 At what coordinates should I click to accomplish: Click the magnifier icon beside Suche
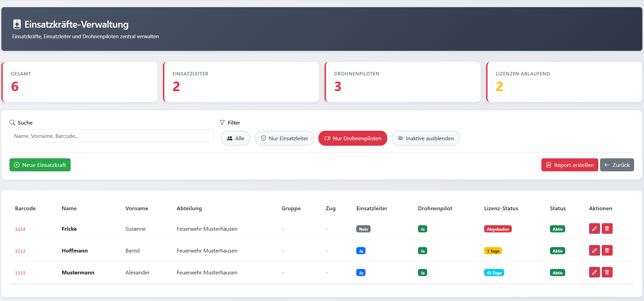coord(12,123)
